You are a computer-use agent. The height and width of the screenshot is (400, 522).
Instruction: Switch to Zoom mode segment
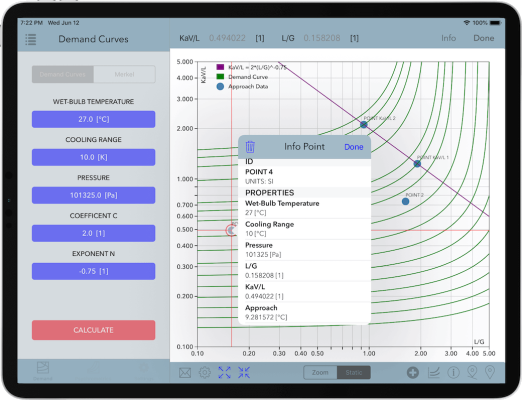(320, 372)
